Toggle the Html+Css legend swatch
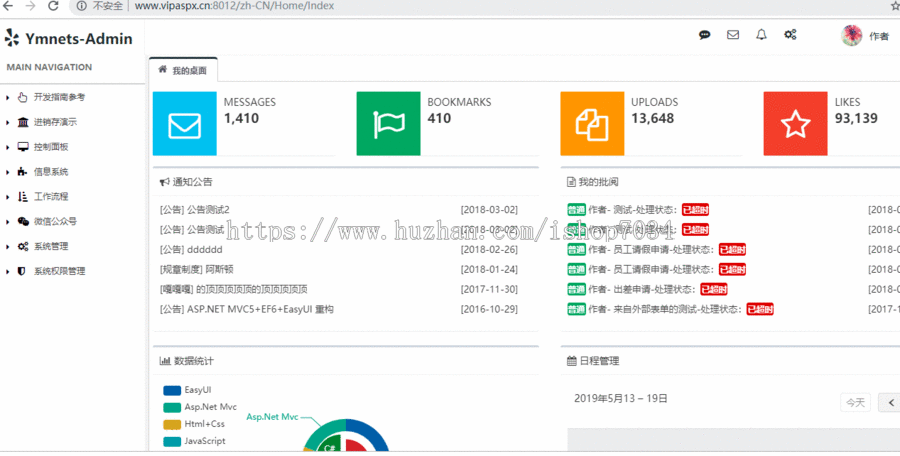 172,425
